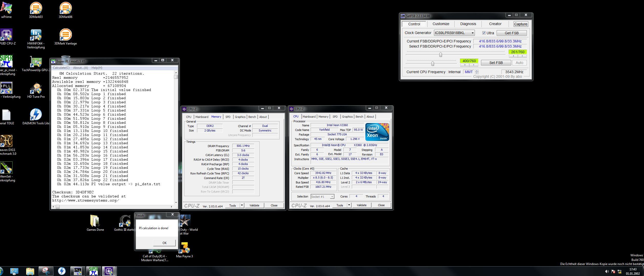Click the 400/760 stepper arrows in SetFSB
644x276 pixels.
point(469,65)
